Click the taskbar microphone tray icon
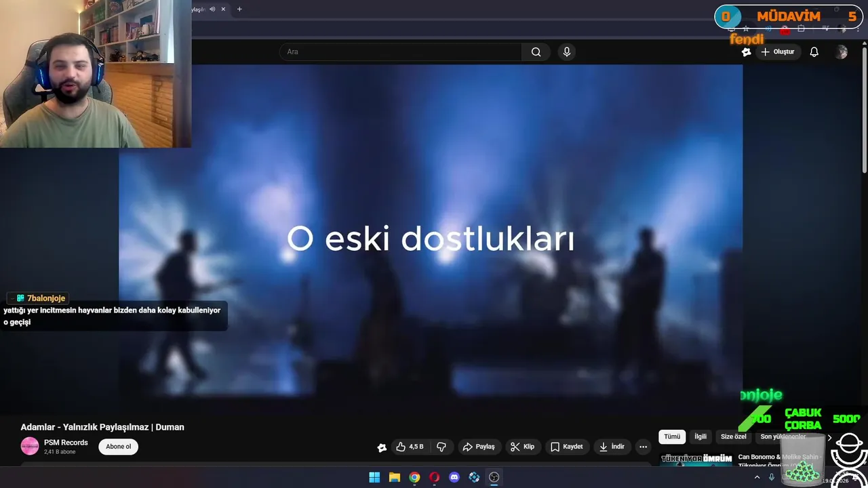 771,477
